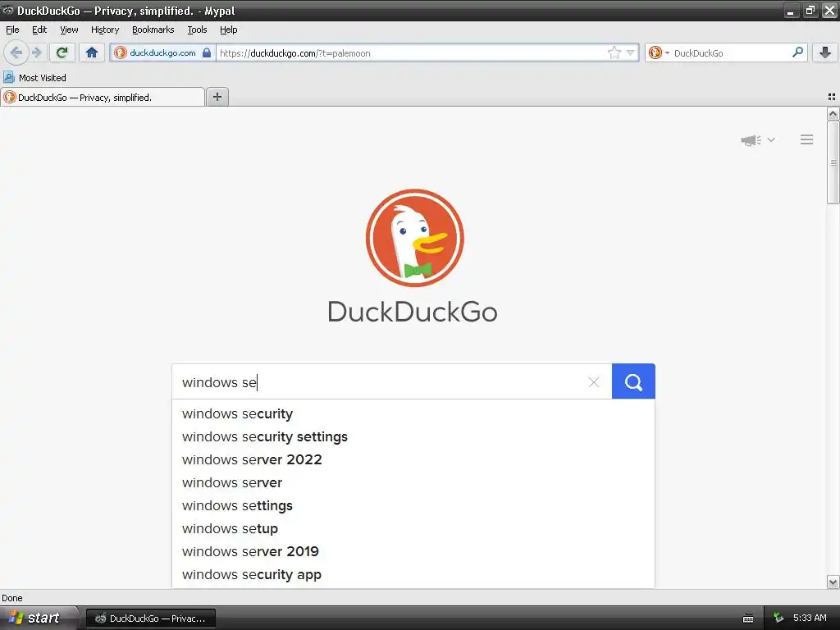840x630 pixels.
Task: Open the Bookmarks menu
Action: point(153,30)
